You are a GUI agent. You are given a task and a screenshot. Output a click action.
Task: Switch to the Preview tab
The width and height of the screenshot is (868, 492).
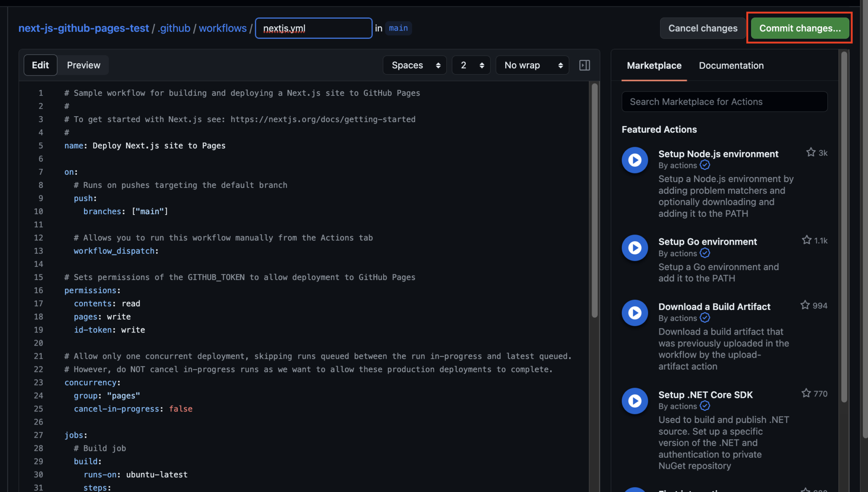(x=83, y=65)
